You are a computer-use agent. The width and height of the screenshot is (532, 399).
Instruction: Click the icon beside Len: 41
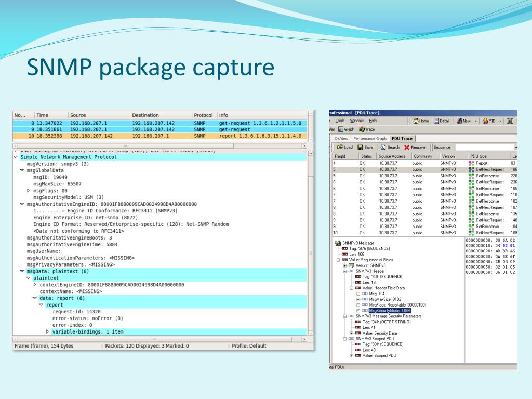(x=358, y=327)
